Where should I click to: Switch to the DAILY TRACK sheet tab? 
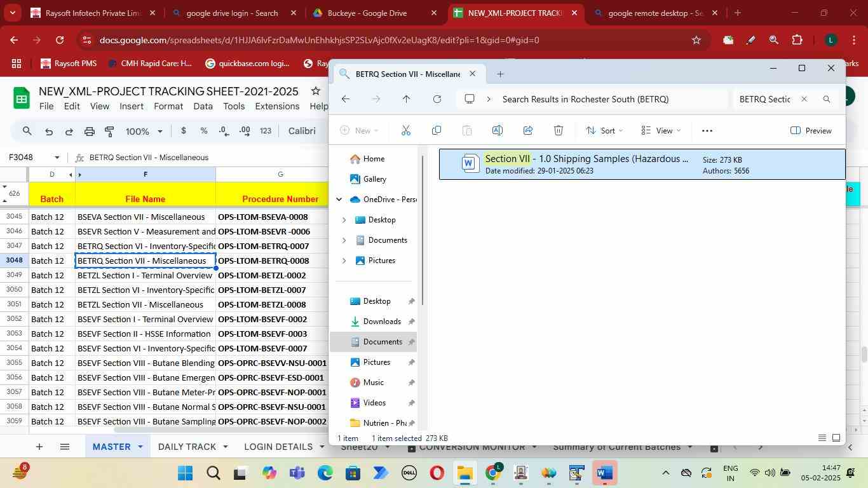click(x=187, y=447)
